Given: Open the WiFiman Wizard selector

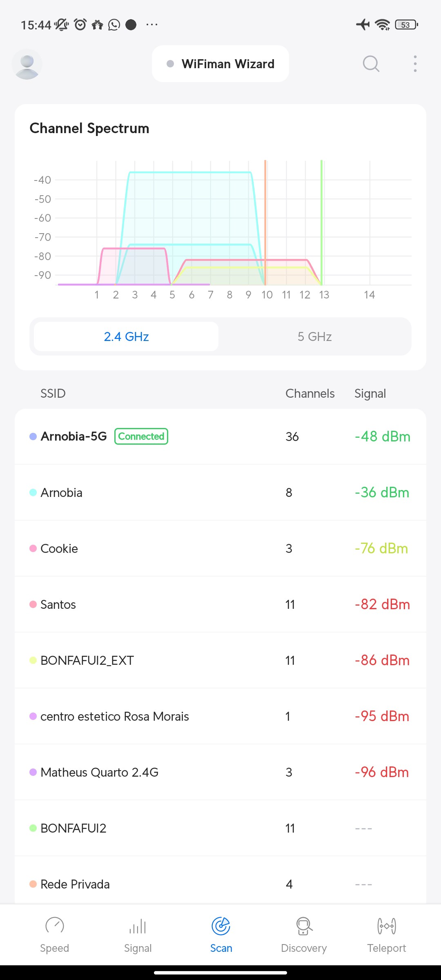Looking at the screenshot, I should 220,64.
